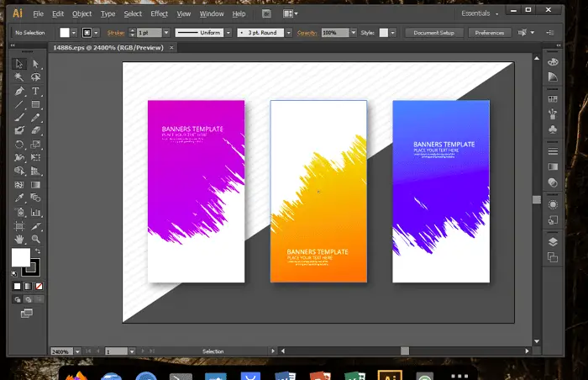Screen dimensions: 588x380
Task: Close the 14886.eps document tab
Action: tap(171, 48)
